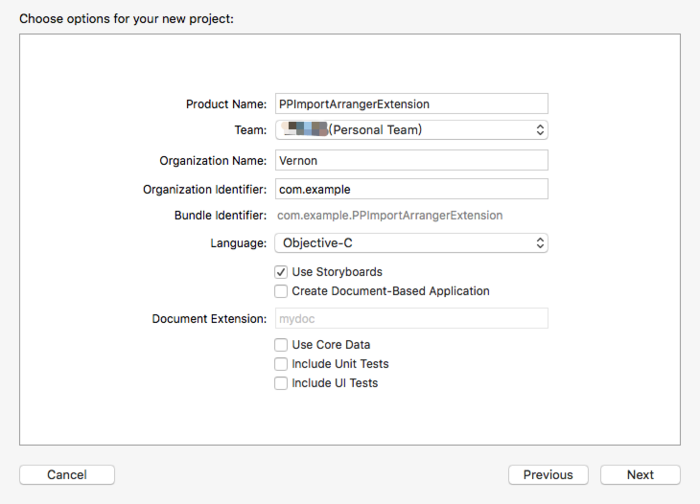Click the Document Extension field mydoc
Image resolution: width=700 pixels, height=504 pixels.
(x=411, y=318)
